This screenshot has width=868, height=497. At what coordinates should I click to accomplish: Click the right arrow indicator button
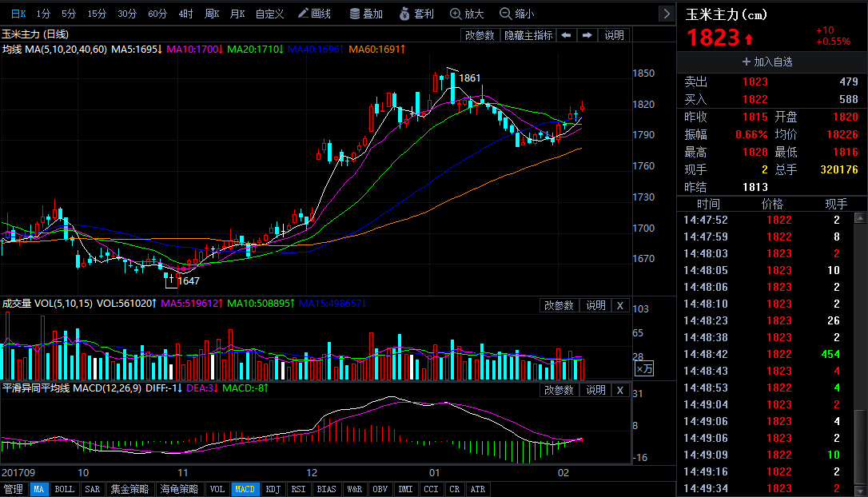pos(587,35)
